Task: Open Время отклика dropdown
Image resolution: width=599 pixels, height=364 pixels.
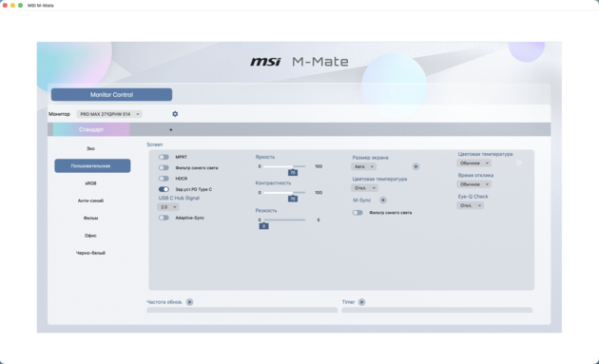Action: (473, 184)
